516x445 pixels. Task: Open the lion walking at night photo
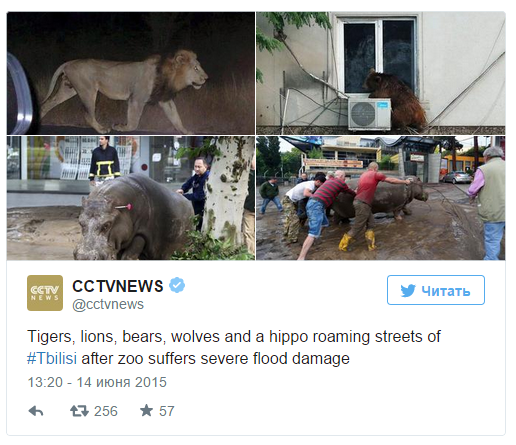coord(131,73)
